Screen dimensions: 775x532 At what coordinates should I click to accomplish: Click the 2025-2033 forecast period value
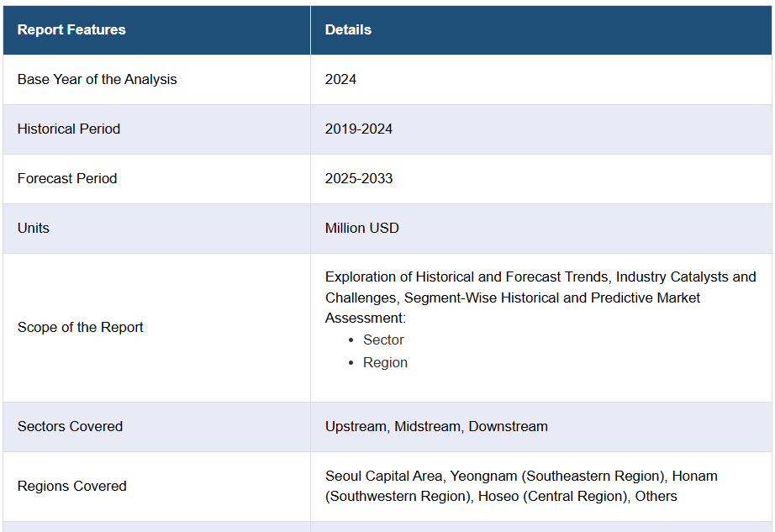click(x=359, y=178)
